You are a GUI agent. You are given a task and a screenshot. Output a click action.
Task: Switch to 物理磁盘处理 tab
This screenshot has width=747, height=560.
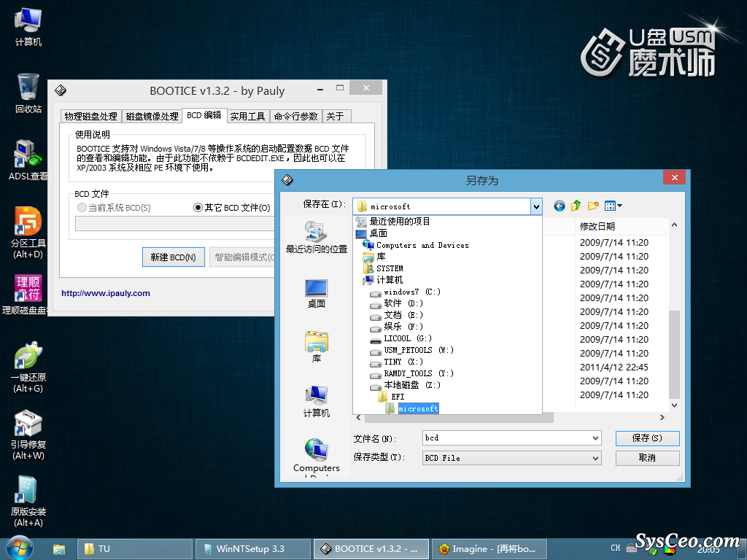pos(91,116)
